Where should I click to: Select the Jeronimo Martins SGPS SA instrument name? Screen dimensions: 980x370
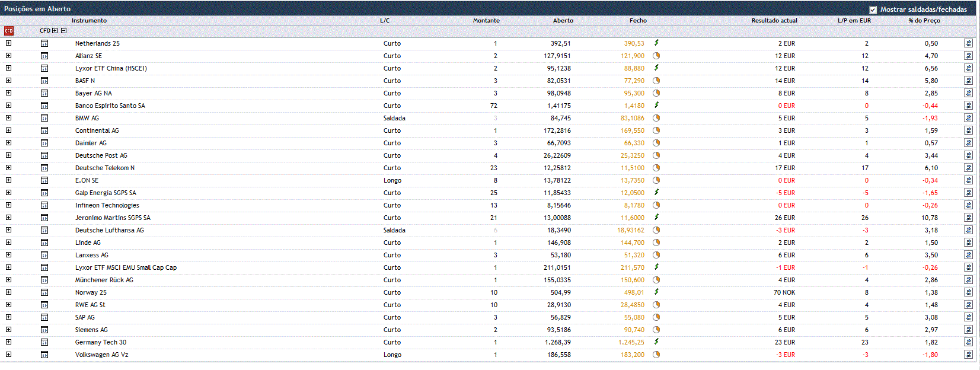click(113, 218)
